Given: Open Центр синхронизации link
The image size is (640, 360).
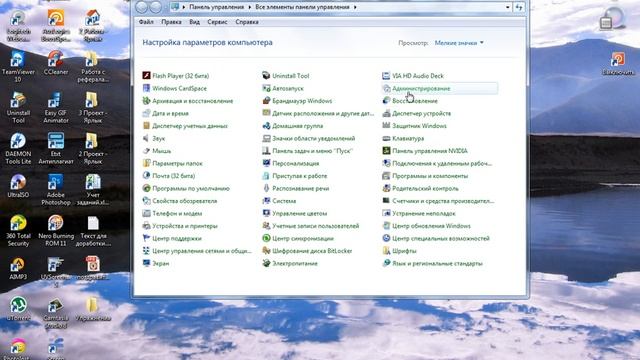Looking at the screenshot, I should click(x=303, y=238).
